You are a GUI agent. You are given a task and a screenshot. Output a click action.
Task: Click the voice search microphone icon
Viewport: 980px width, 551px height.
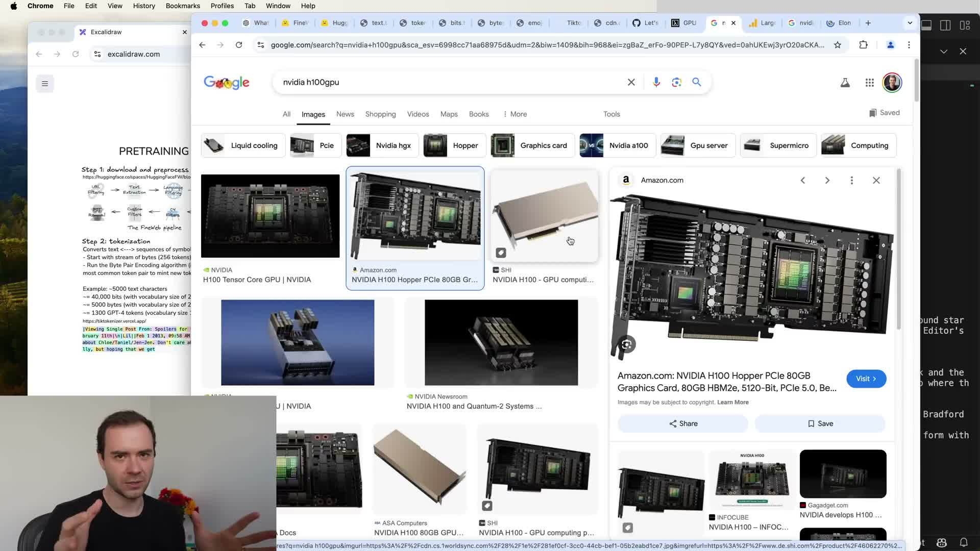coord(656,82)
